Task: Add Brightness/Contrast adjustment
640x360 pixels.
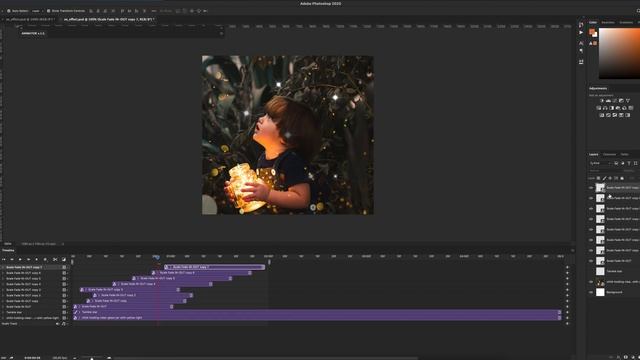Action: click(602, 100)
